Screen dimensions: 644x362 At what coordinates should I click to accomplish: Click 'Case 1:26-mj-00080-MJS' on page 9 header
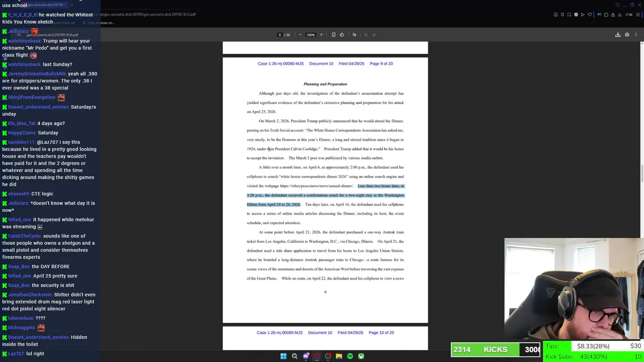(281, 64)
